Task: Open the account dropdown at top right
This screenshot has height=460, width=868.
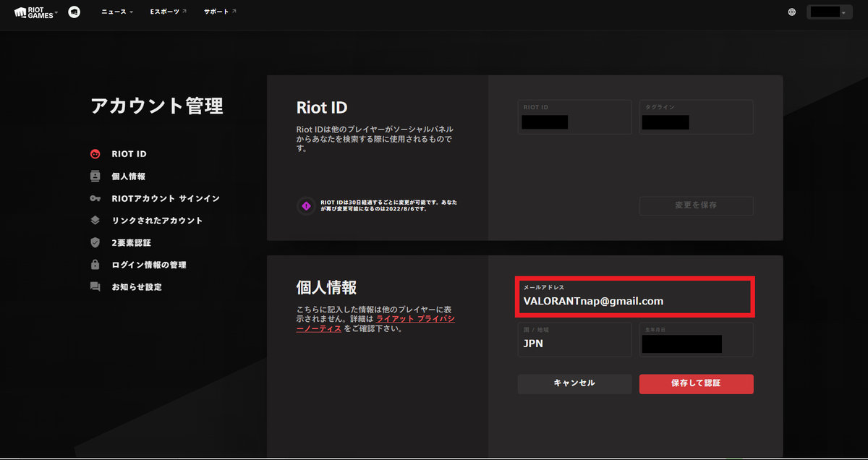Action: tap(830, 12)
